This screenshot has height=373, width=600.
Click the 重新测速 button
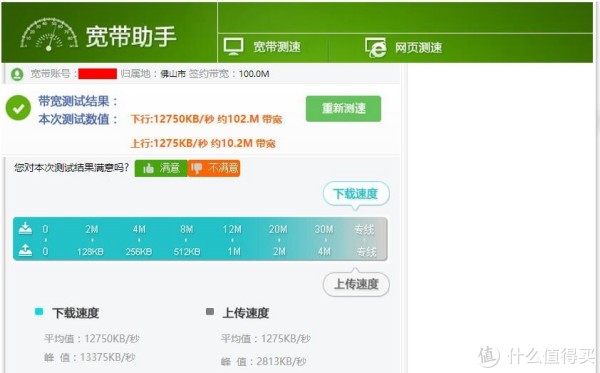343,109
